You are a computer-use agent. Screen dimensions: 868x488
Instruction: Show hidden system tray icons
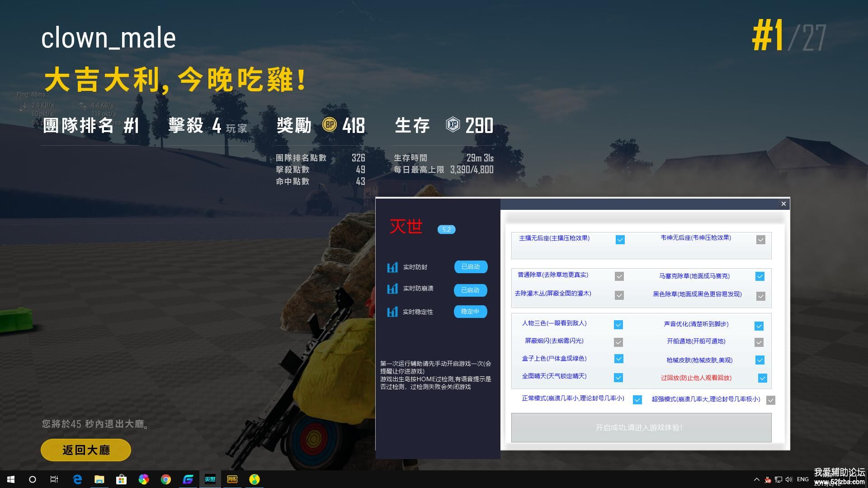tap(756, 479)
